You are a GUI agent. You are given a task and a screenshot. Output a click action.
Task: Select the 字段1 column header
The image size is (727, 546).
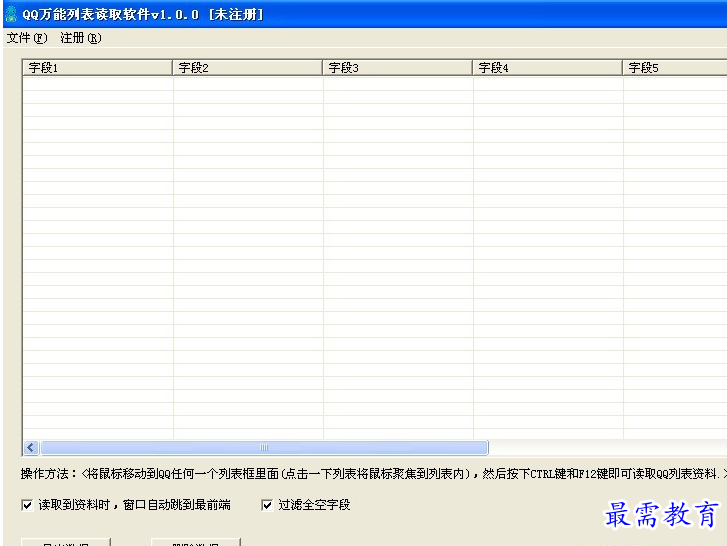tap(97, 68)
